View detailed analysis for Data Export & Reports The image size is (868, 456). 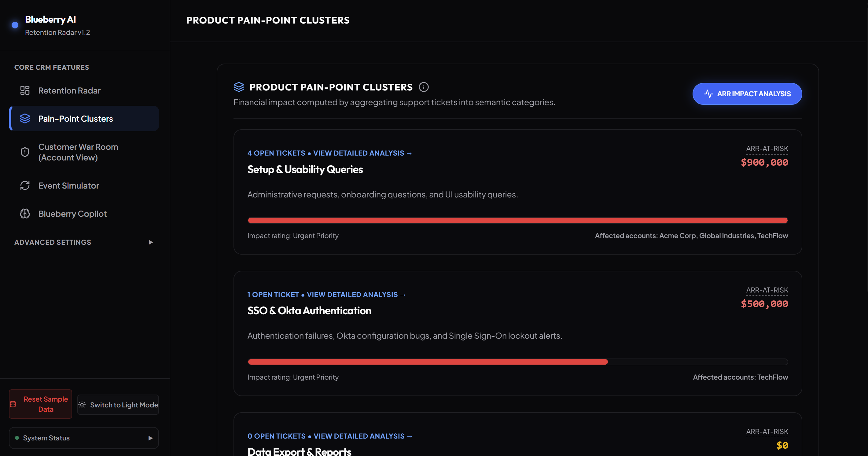pyautogui.click(x=363, y=436)
